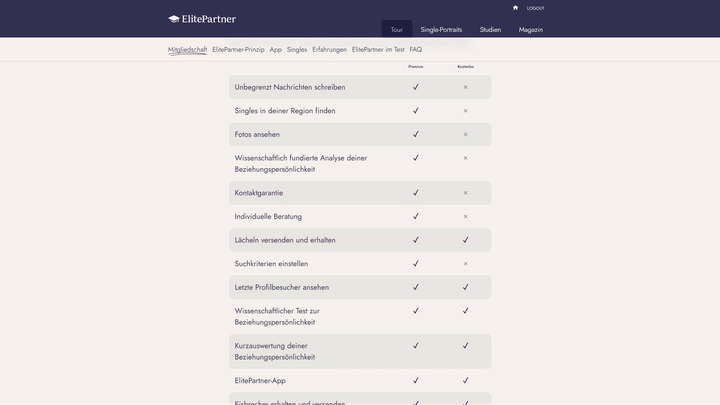Select the Suchkriterien einstellen text

(x=271, y=264)
